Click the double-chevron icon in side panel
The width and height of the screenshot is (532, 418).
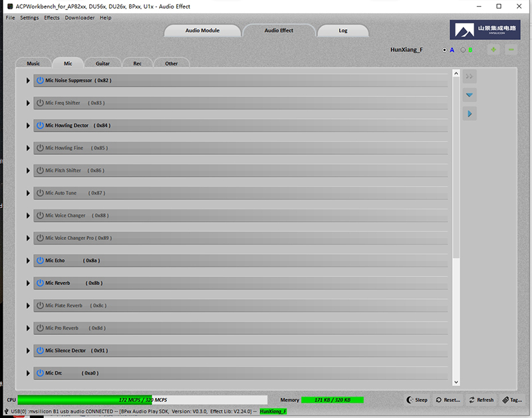coord(470,76)
